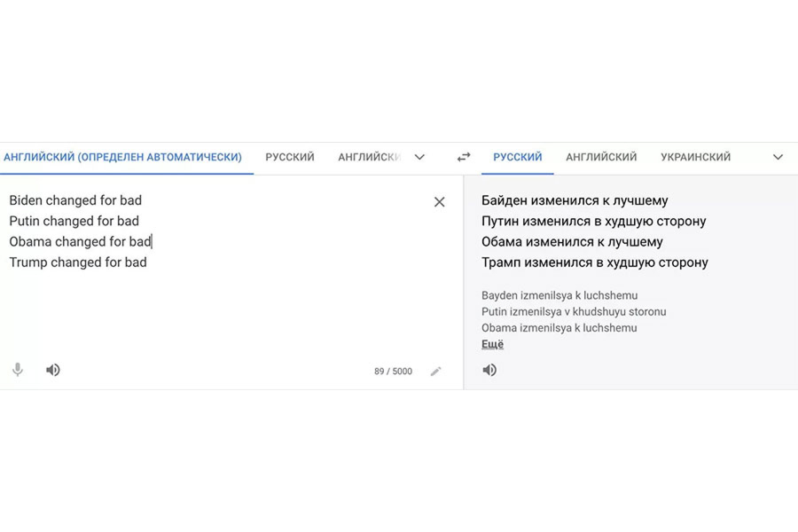This screenshot has width=798, height=532.
Task: Click transliteration 'Putin izmenilsya v khudshuyu storonu'
Action: [574, 312]
